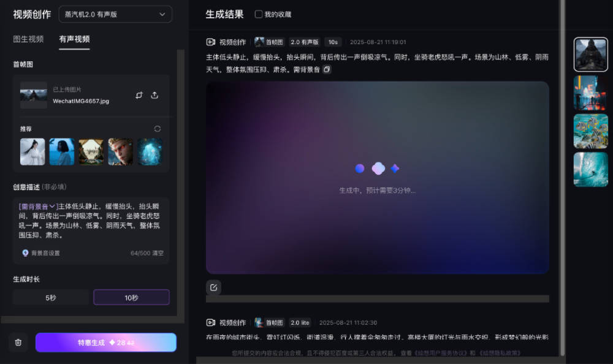Switch to the 图生视频 tab
This screenshot has width=613, height=364.
(x=28, y=39)
